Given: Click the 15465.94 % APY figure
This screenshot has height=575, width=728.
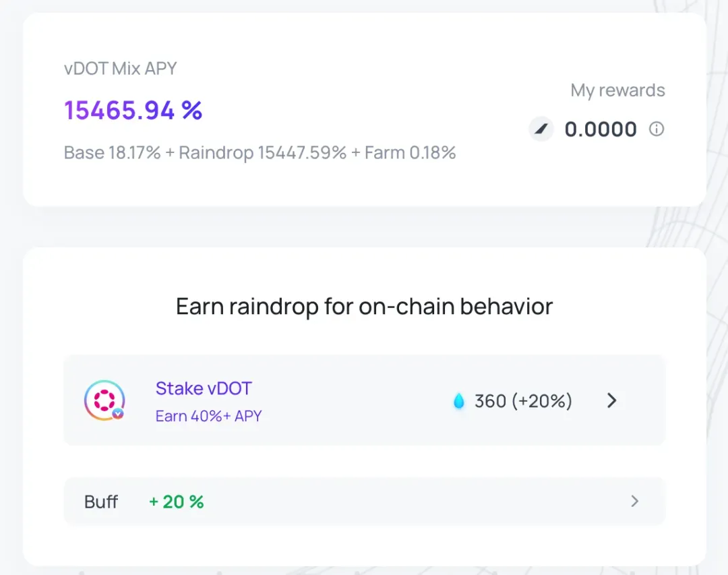Looking at the screenshot, I should [133, 111].
